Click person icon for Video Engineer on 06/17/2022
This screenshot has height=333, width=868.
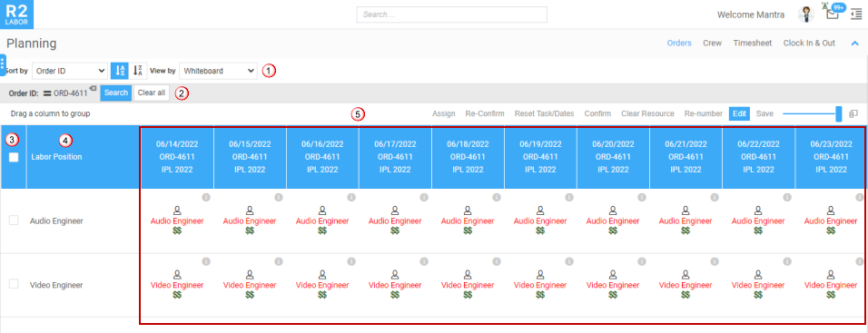point(395,274)
